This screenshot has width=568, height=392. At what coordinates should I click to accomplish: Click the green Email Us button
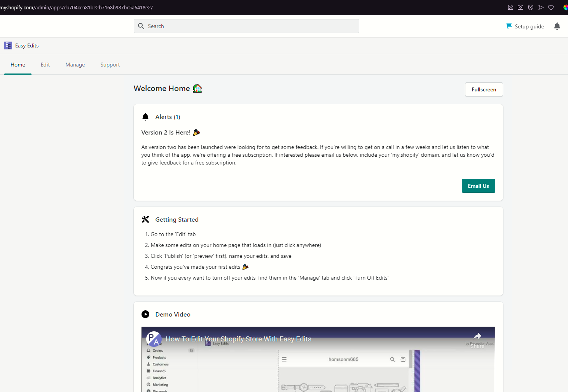point(478,186)
